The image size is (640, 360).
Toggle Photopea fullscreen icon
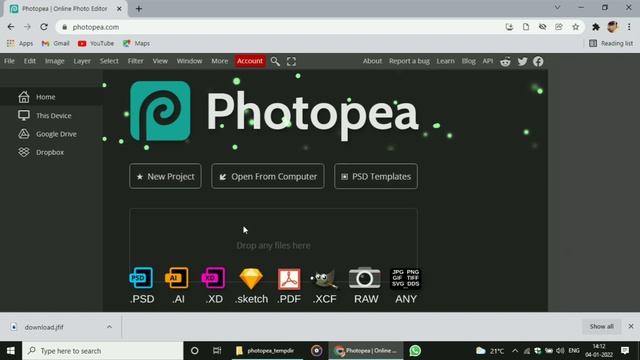point(291,61)
